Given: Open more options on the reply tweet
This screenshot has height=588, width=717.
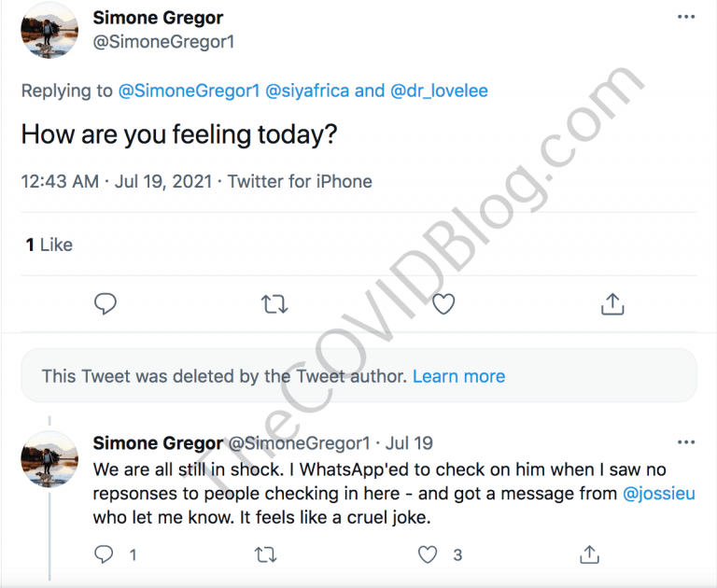Looking at the screenshot, I should point(686,441).
